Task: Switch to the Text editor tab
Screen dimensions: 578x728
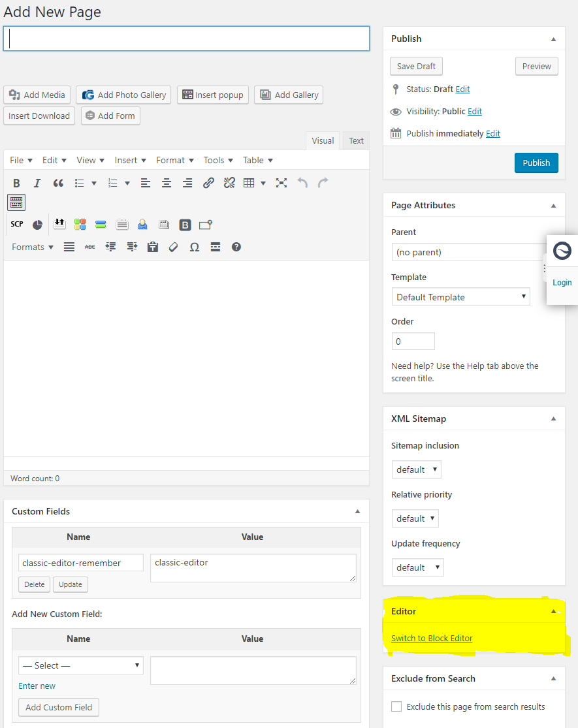Action: coord(356,140)
